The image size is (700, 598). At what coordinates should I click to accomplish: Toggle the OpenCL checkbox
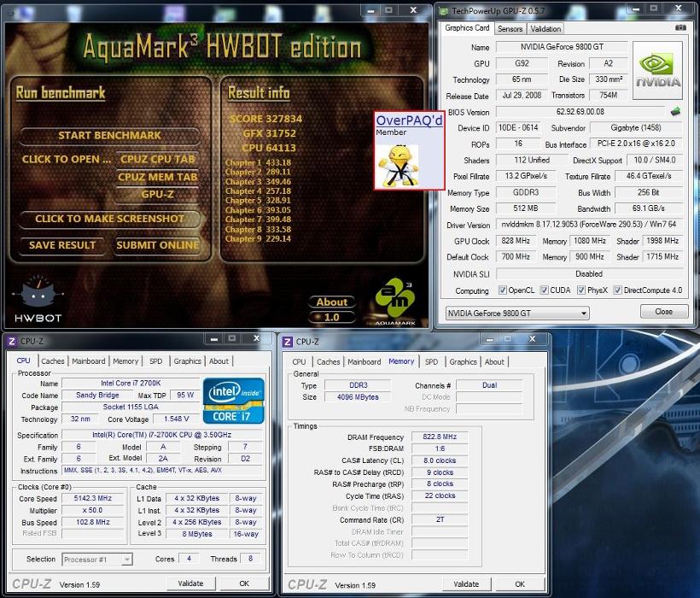503,290
